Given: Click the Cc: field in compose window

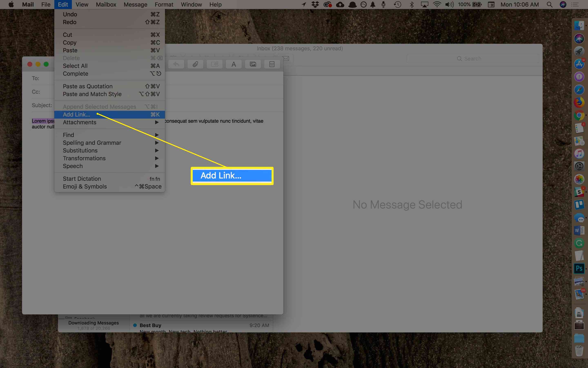Looking at the screenshot, I should pos(157,92).
